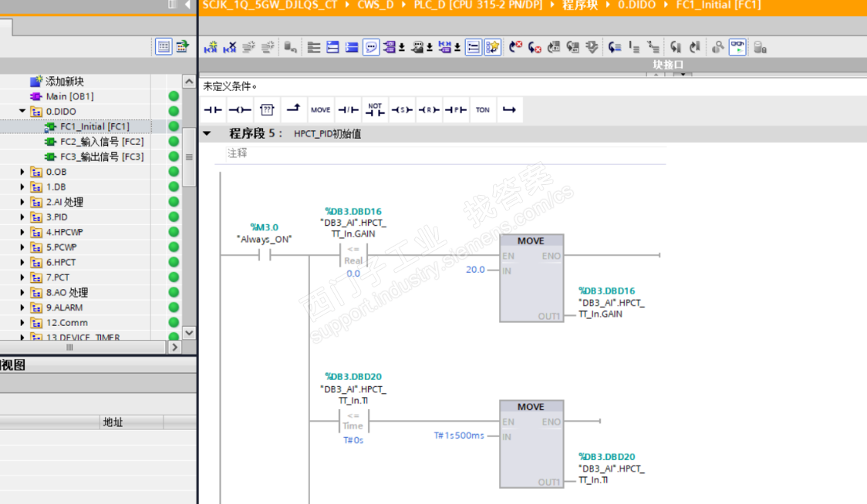The height and width of the screenshot is (504, 867).
Task: Insert normally closed contact
Action: click(x=348, y=110)
